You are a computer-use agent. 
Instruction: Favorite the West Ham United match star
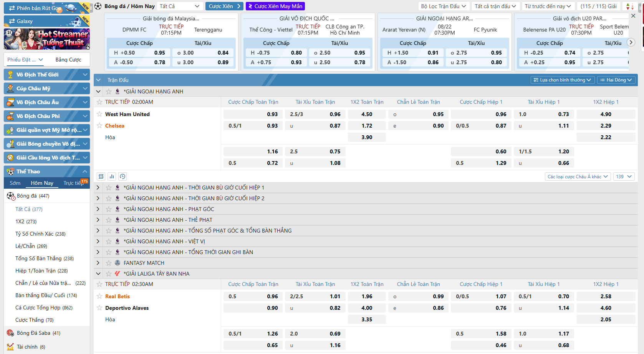tap(99, 114)
